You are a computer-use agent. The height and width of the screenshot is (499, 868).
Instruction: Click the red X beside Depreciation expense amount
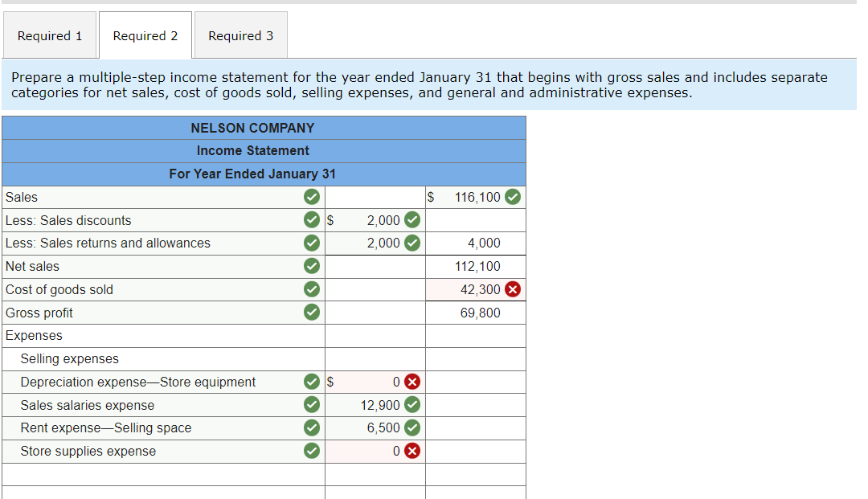pos(412,382)
